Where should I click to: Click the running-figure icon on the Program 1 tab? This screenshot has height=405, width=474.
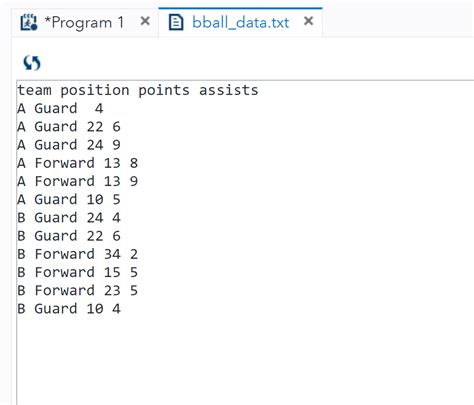tap(29, 22)
